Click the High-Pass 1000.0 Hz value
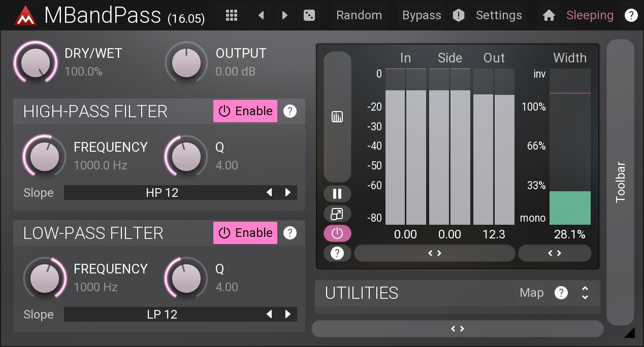This screenshot has width=644, height=347. (101, 165)
